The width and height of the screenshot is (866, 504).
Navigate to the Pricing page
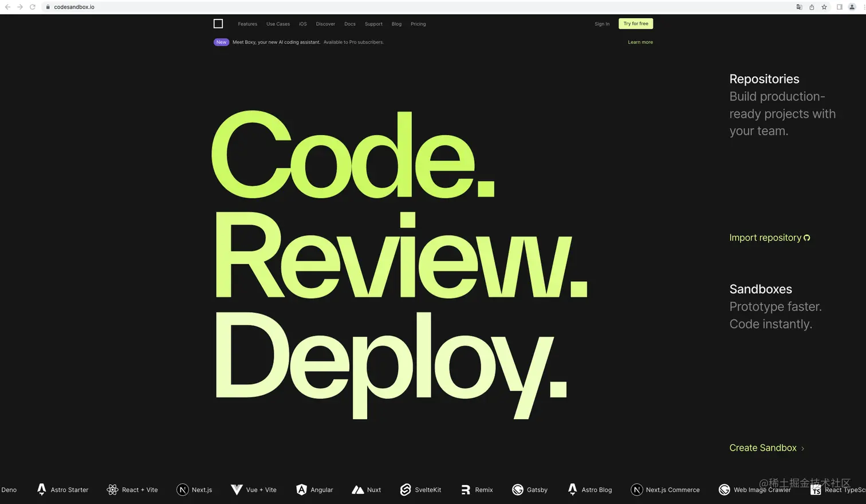click(x=418, y=24)
